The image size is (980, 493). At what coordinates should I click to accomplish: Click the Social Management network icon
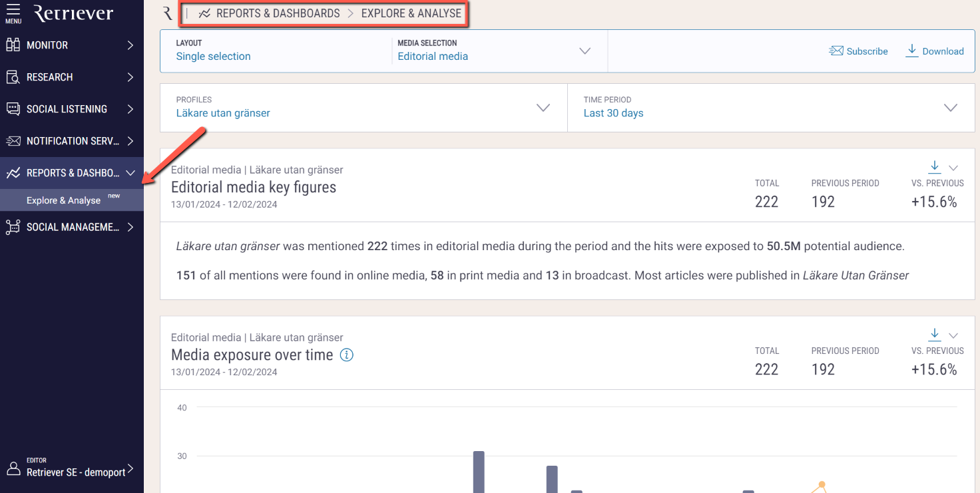13,227
